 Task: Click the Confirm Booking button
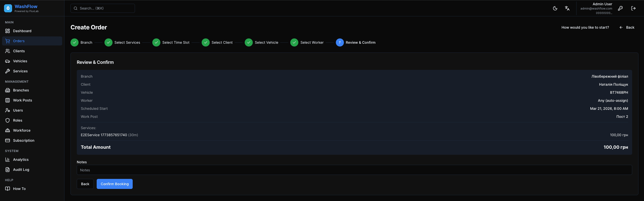tap(115, 184)
